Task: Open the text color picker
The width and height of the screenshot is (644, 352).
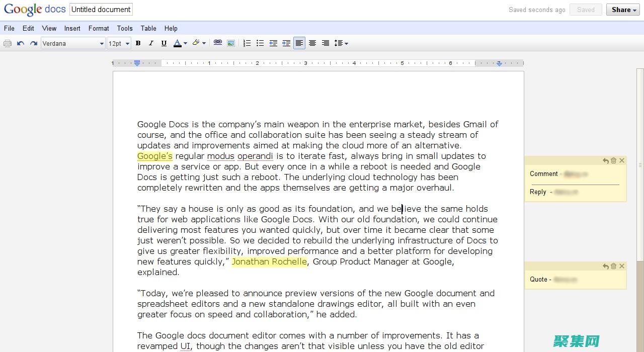Action: pyautogui.click(x=180, y=44)
